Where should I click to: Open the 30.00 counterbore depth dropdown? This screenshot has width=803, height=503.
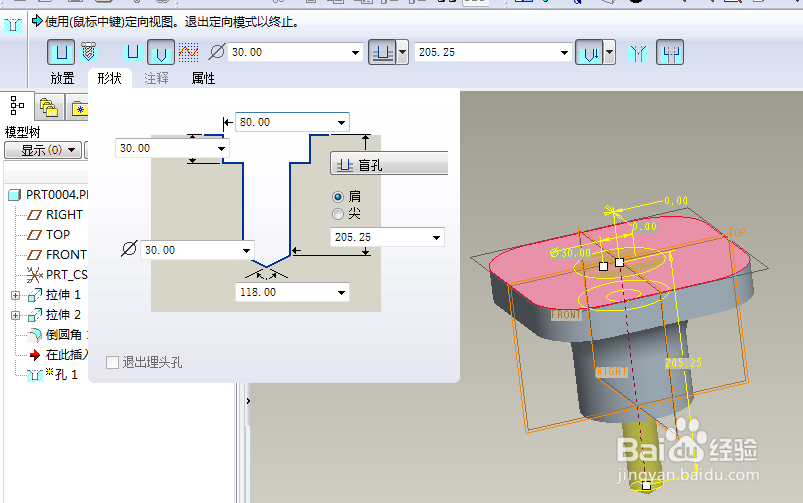click(221, 149)
